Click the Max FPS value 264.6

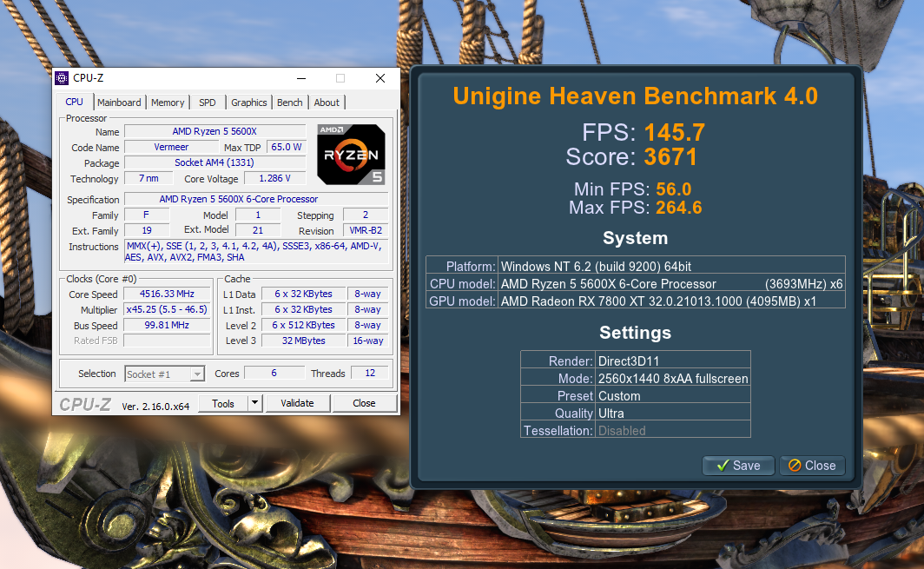(x=679, y=208)
